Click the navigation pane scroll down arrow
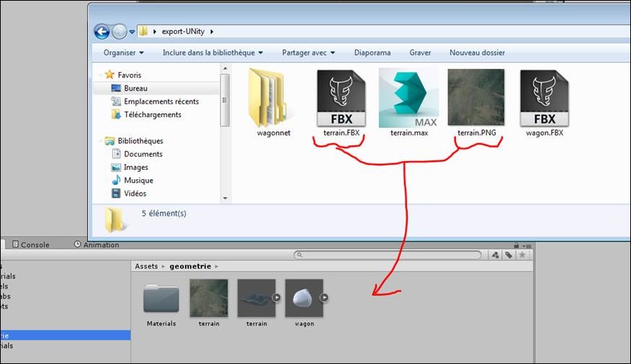 [x=225, y=198]
